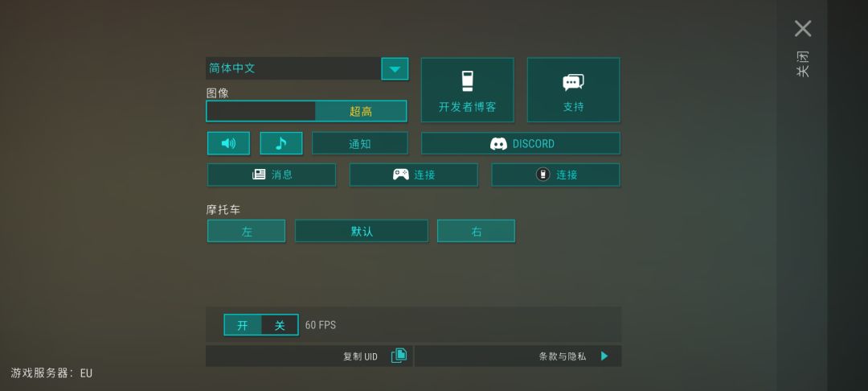The image size is (868, 391).
Task: Click the vertical 关闭 close label
Action: 803,64
